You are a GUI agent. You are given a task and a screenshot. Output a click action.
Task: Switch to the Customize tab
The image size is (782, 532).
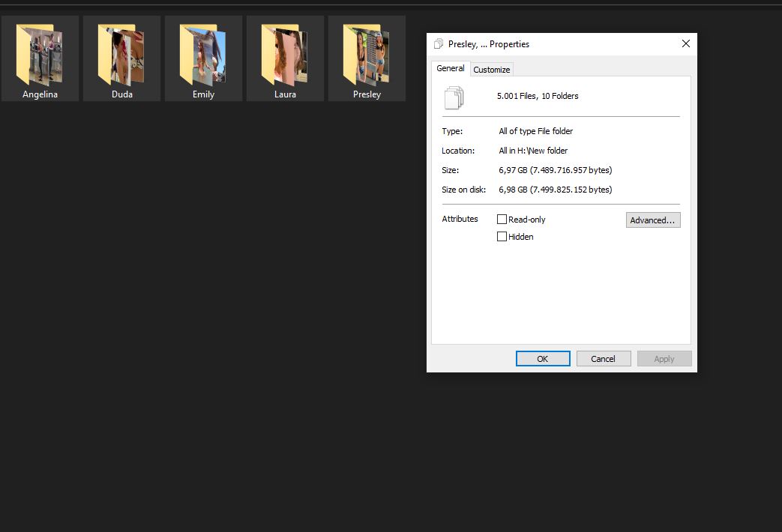tap(492, 70)
